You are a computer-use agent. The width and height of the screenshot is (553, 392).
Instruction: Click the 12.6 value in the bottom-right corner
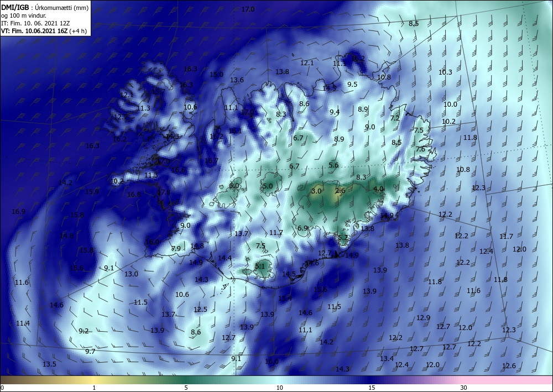[x=509, y=366]
